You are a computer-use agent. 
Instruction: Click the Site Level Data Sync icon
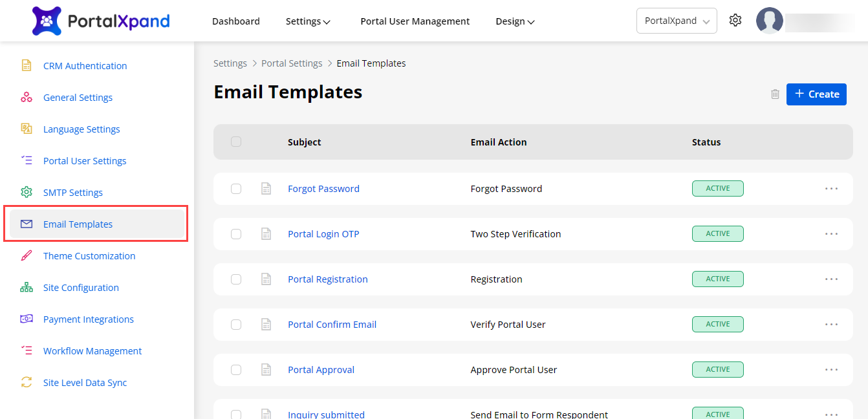[27, 383]
